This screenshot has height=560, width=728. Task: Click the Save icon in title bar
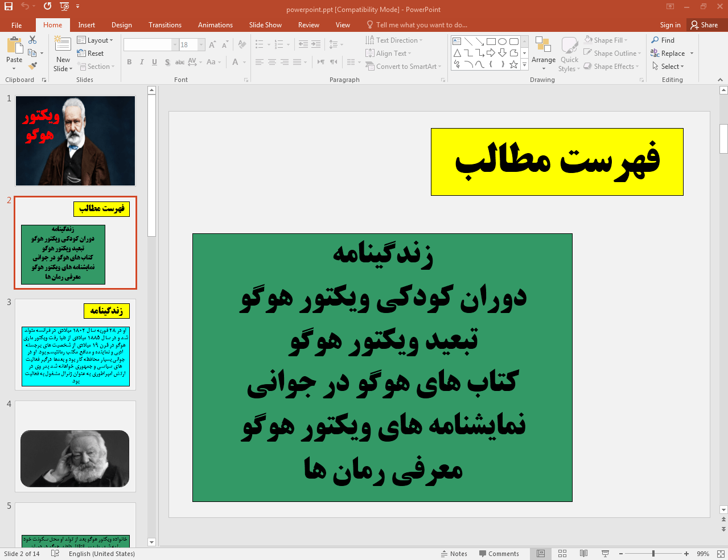(x=9, y=6)
